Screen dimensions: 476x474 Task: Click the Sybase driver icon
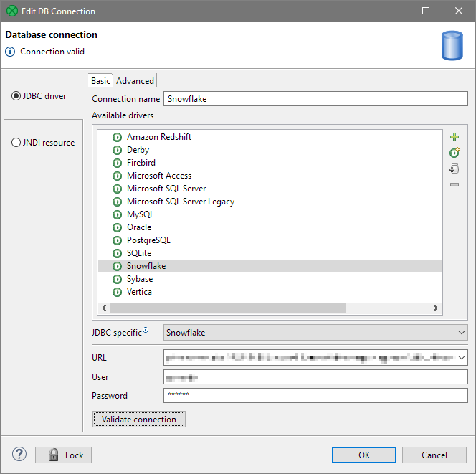click(117, 279)
